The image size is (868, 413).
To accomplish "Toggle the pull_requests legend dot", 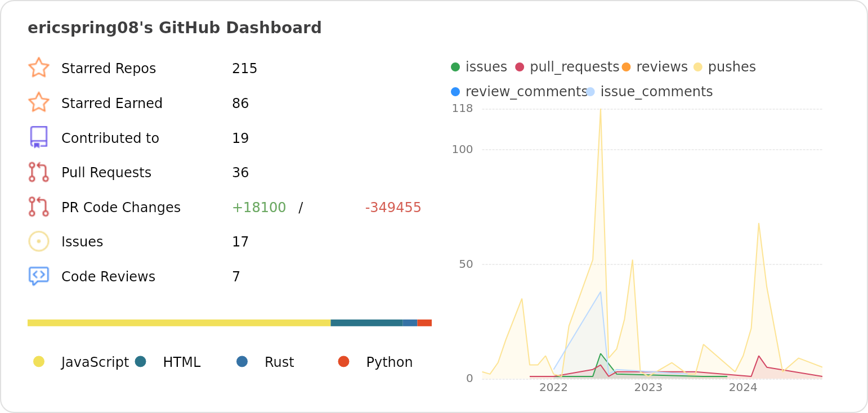I will coord(520,67).
